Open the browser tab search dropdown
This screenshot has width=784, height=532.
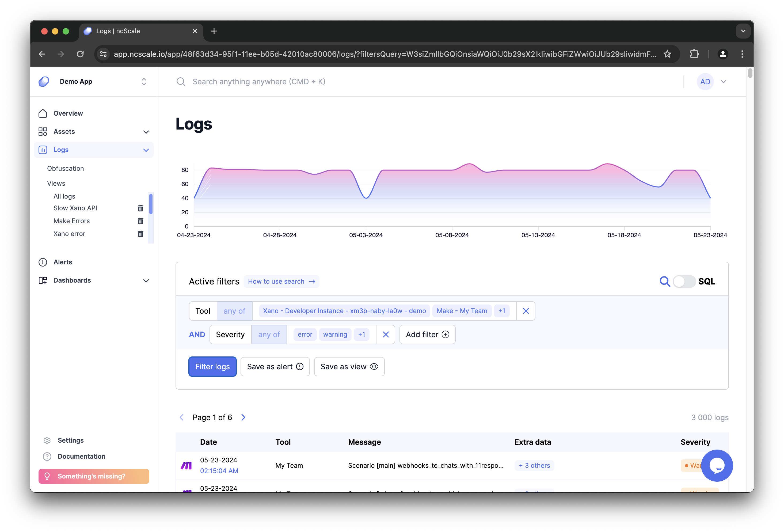click(x=743, y=31)
